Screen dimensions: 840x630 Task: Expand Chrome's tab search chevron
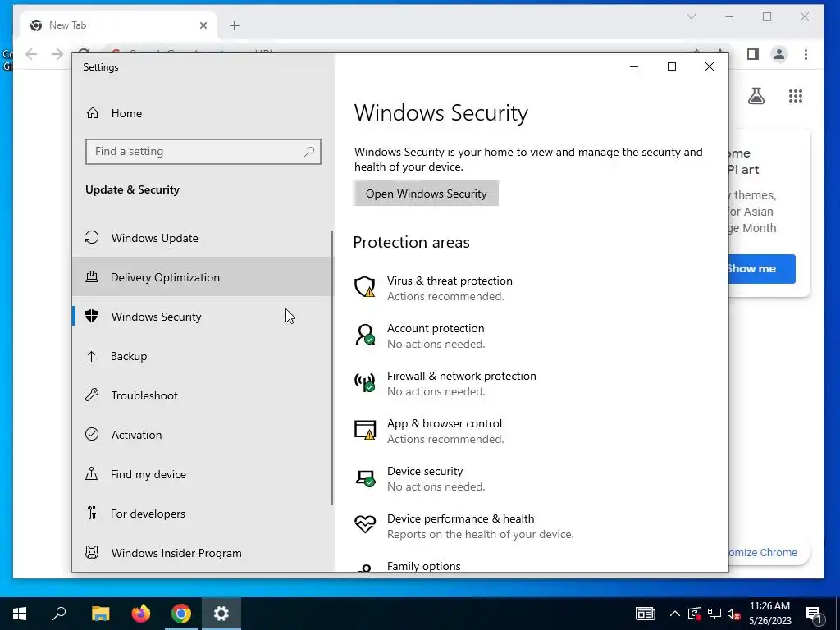click(692, 16)
